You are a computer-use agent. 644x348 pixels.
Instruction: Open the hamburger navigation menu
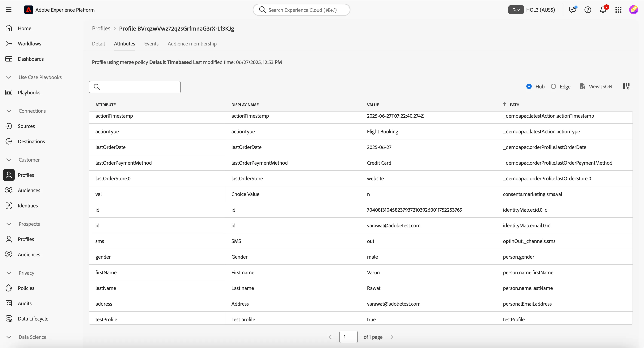[x=9, y=10]
